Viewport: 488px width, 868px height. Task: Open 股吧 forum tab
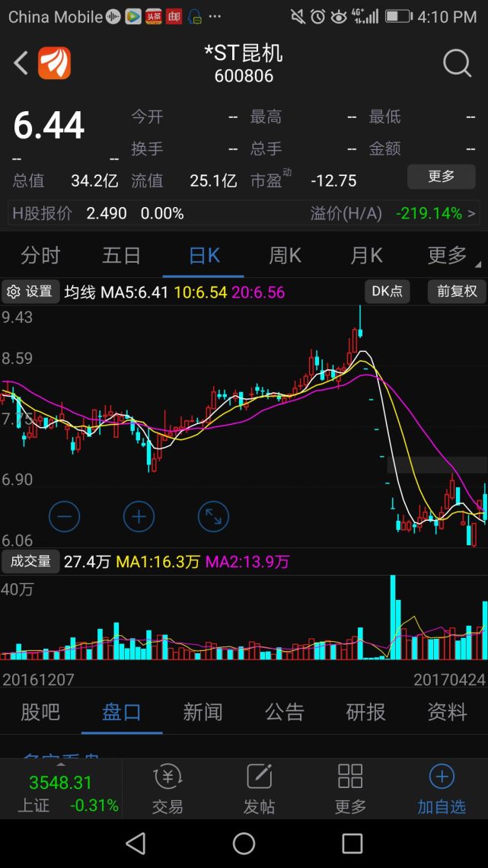[x=40, y=713]
